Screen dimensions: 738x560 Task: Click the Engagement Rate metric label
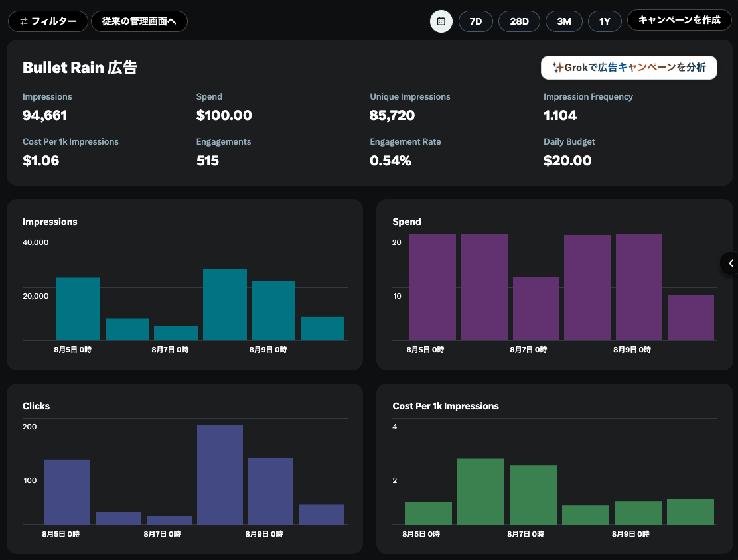pyautogui.click(x=406, y=141)
